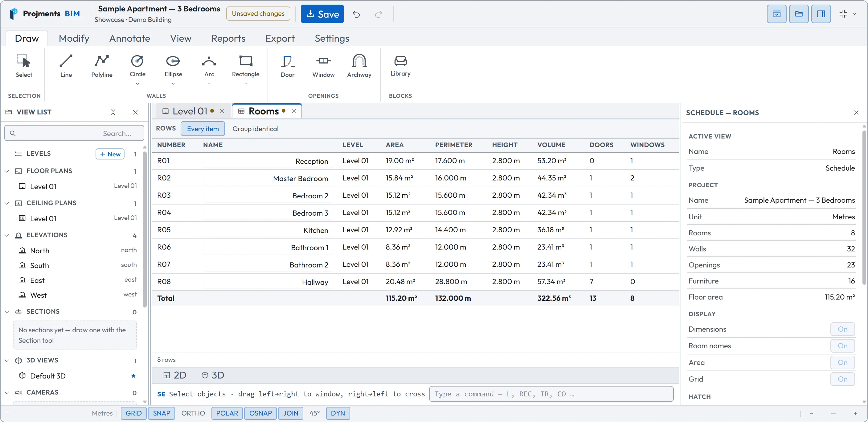Click the view list Search field

(x=74, y=133)
